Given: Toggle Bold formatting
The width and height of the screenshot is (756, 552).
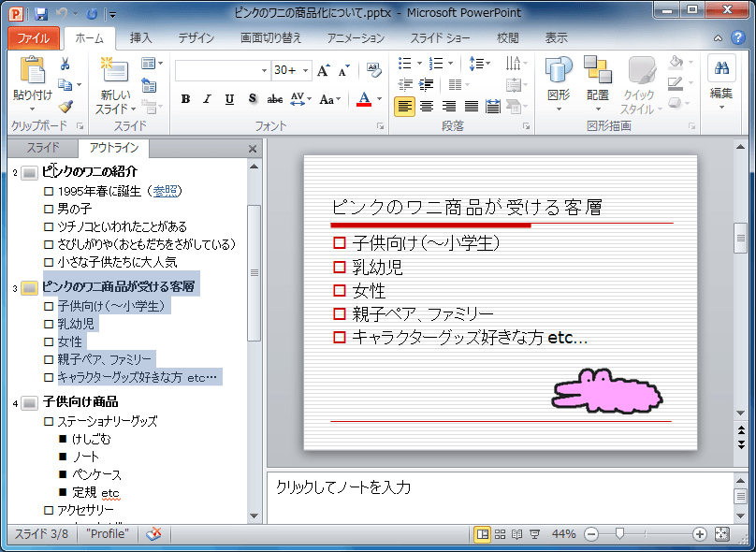Looking at the screenshot, I should pyautogui.click(x=185, y=99).
